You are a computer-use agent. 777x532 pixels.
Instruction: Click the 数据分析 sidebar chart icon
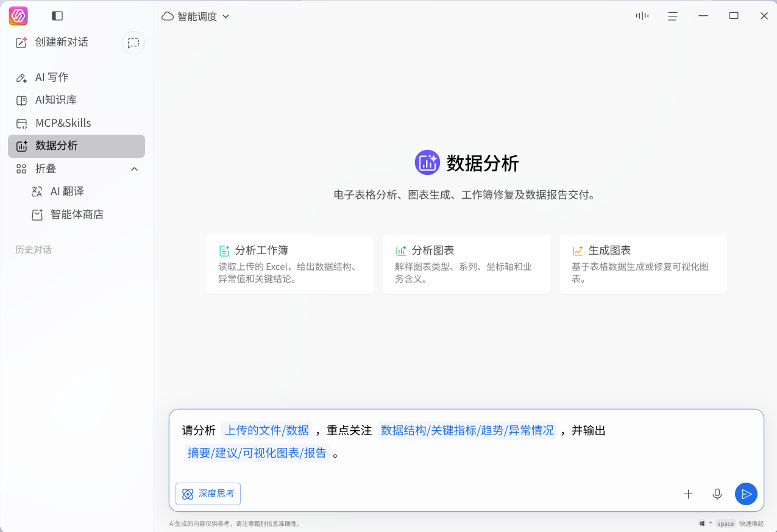21,146
